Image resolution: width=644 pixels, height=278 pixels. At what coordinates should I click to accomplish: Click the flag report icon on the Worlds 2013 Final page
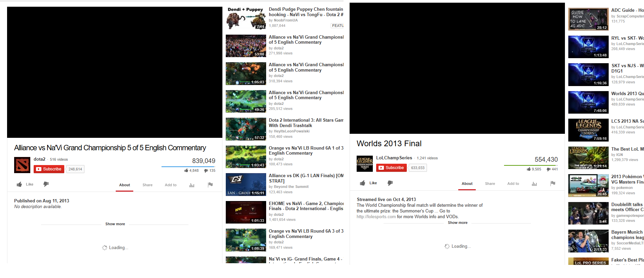coord(553,183)
